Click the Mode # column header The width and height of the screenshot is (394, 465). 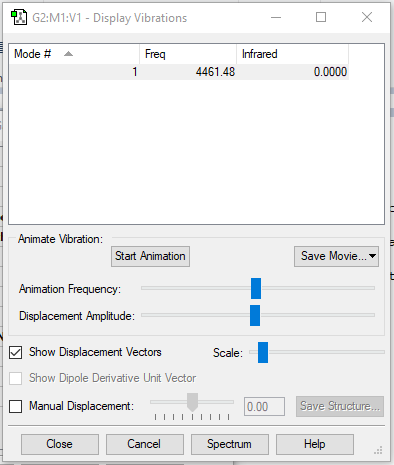click(x=75, y=54)
